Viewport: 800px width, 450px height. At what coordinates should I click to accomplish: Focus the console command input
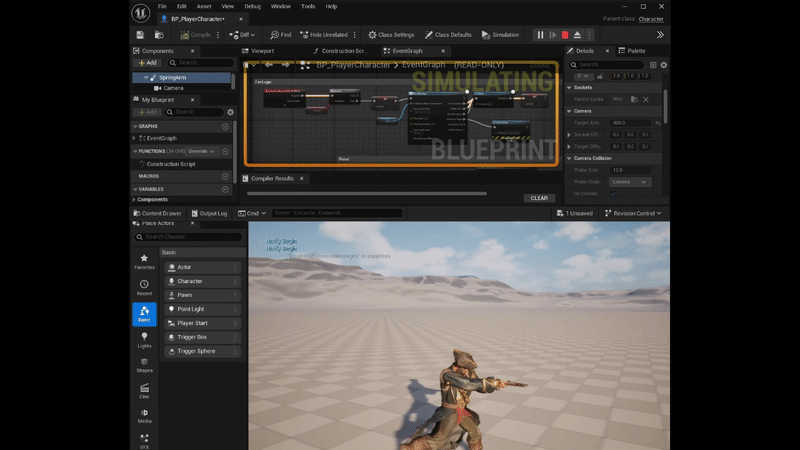tap(337, 213)
